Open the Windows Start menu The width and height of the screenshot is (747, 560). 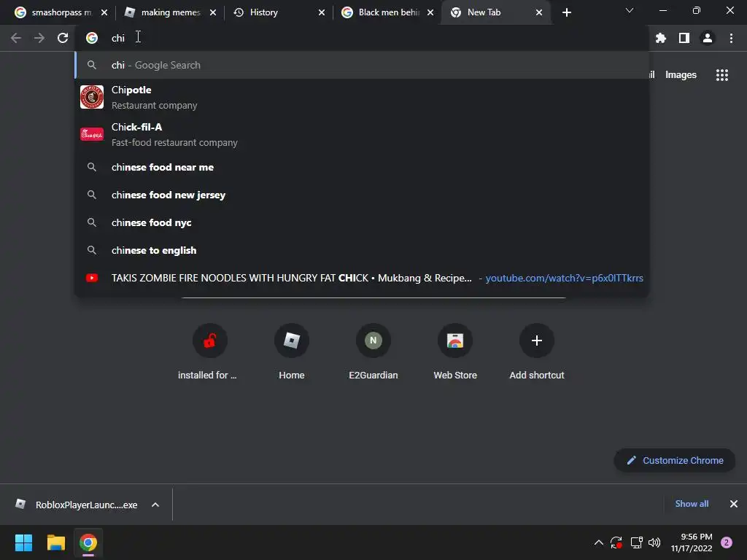[x=23, y=542]
